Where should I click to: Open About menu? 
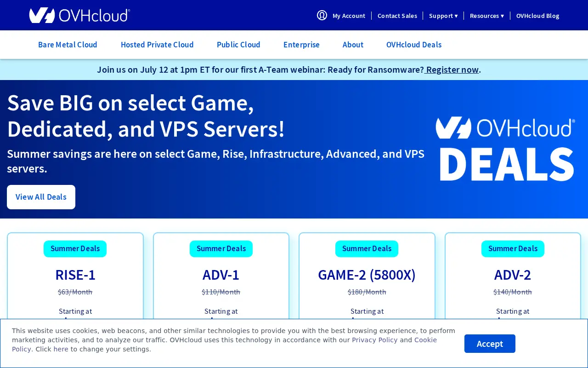click(353, 45)
